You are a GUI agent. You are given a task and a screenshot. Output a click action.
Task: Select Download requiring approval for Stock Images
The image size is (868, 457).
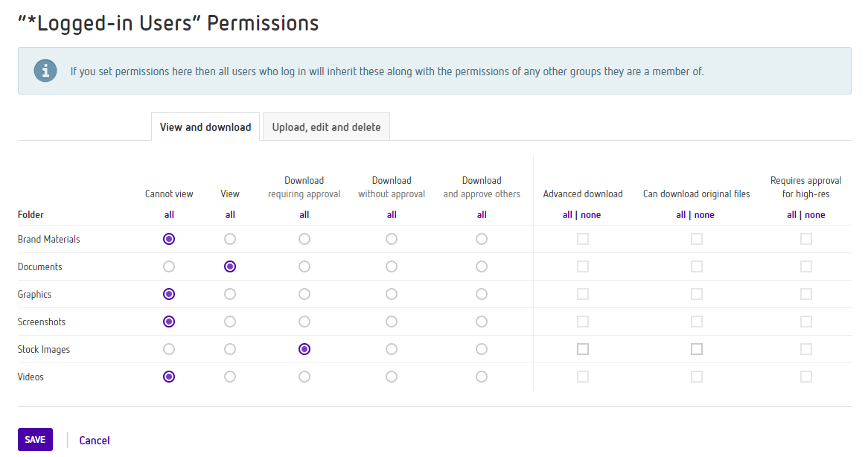304,349
